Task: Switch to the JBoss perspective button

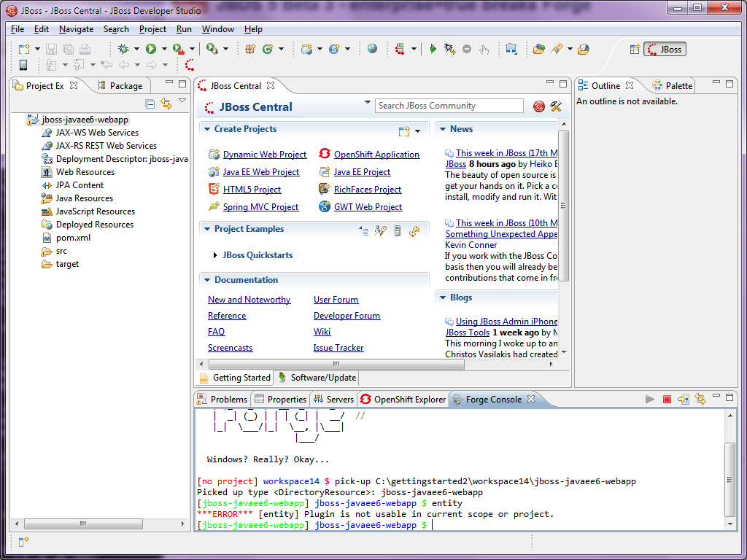Action: tap(665, 50)
